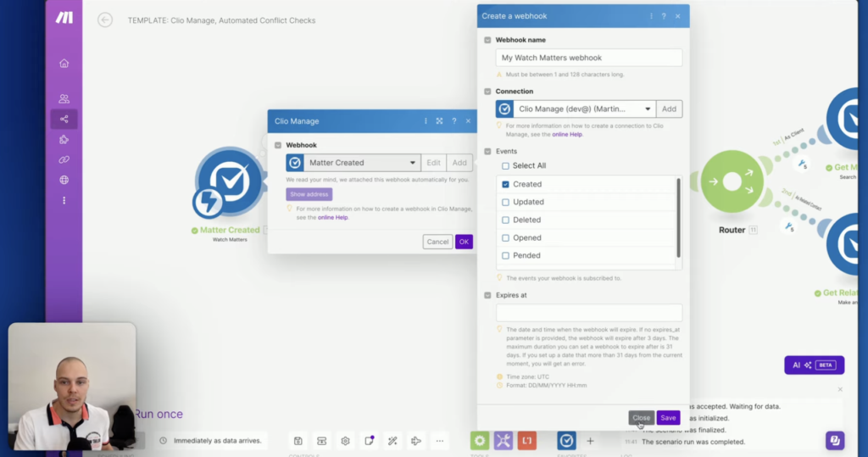Screen dimensions: 868x457
Task: Click help question mark in Create a webhook header
Action: [664, 16]
